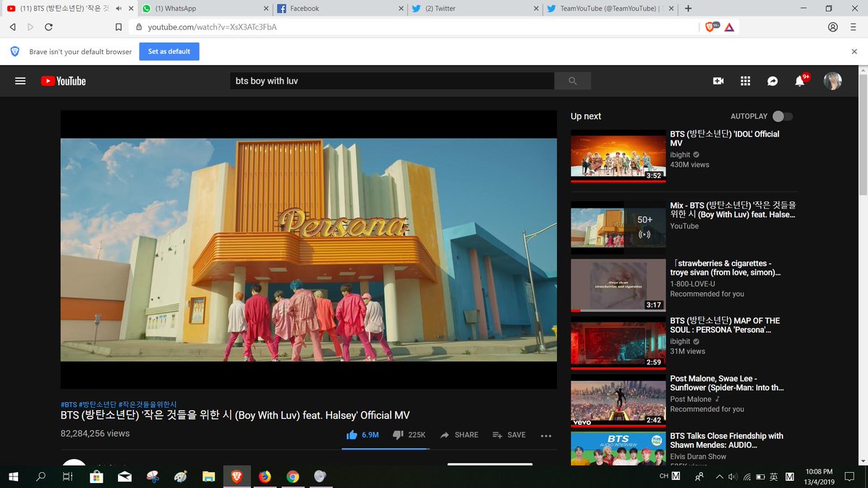Image resolution: width=868 pixels, height=488 pixels.
Task: Open the volume control in system tray
Action: 733,476
